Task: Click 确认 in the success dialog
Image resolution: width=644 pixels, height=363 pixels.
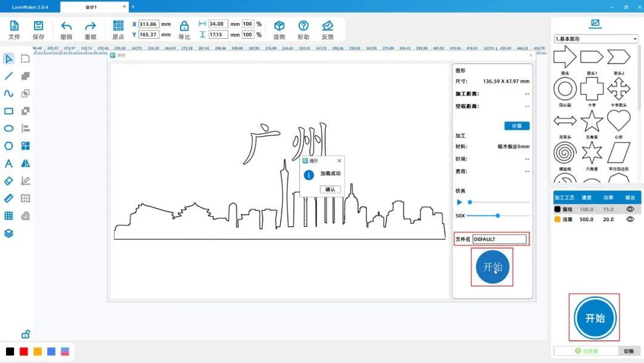Action: (x=330, y=189)
